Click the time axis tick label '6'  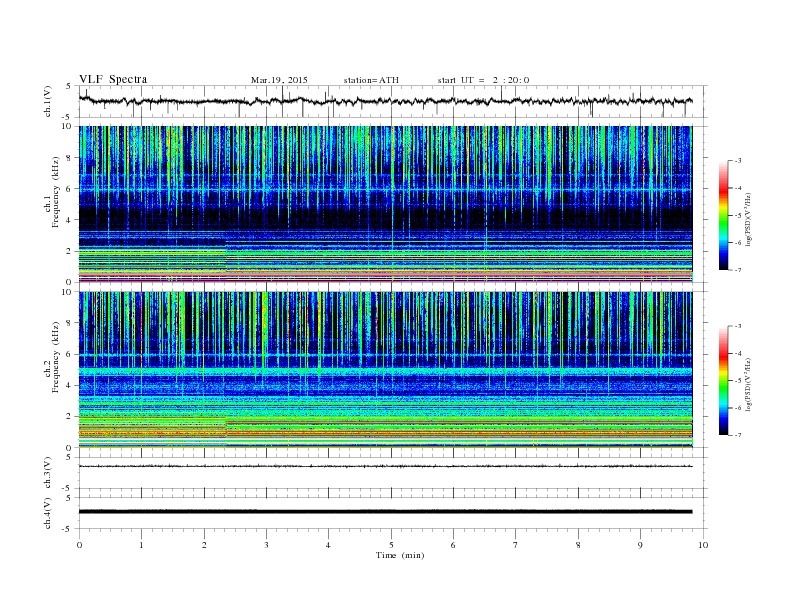click(x=453, y=545)
